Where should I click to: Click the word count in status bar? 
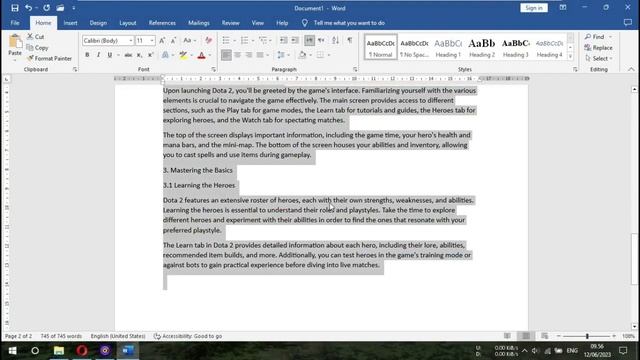click(x=61, y=336)
